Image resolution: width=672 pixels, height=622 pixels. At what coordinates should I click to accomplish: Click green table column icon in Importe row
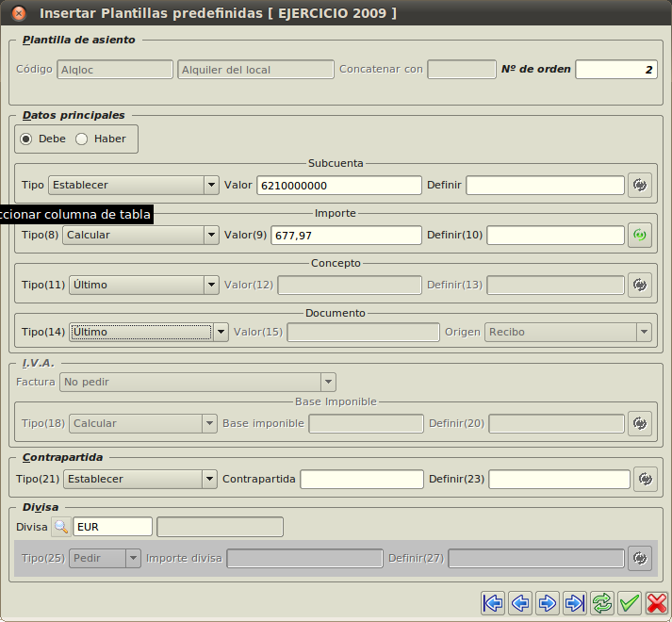(x=640, y=235)
